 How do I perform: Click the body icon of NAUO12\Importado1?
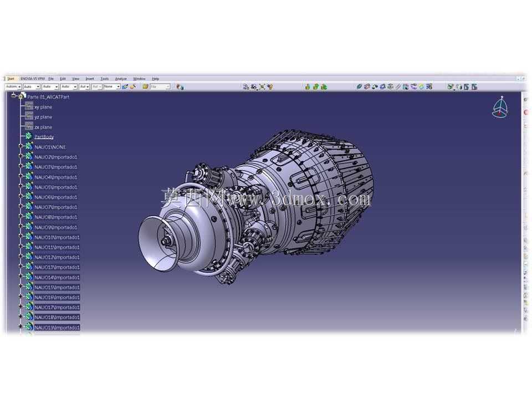pyautogui.click(x=29, y=257)
